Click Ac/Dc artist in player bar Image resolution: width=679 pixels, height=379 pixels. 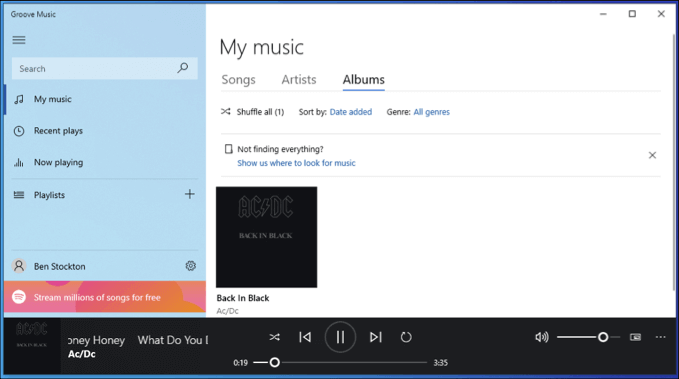coord(81,354)
